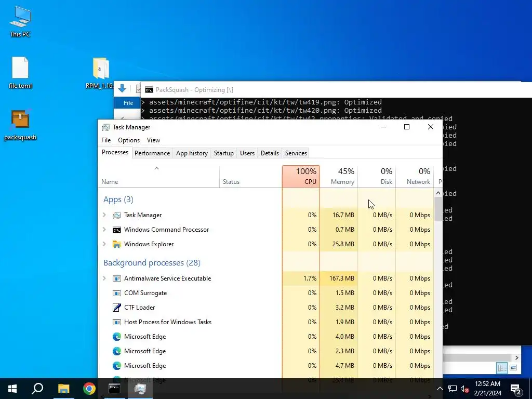Sort processes by Memory column
532x399 pixels.
[x=339, y=177]
